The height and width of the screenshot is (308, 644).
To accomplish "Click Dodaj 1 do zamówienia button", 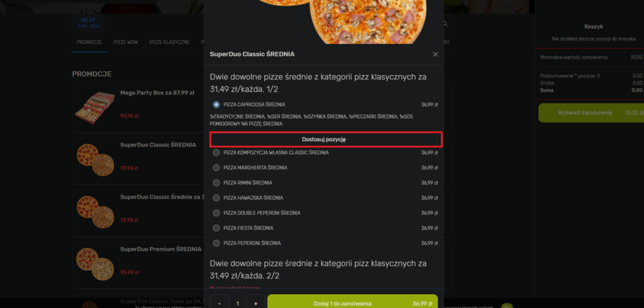I will (352, 304).
